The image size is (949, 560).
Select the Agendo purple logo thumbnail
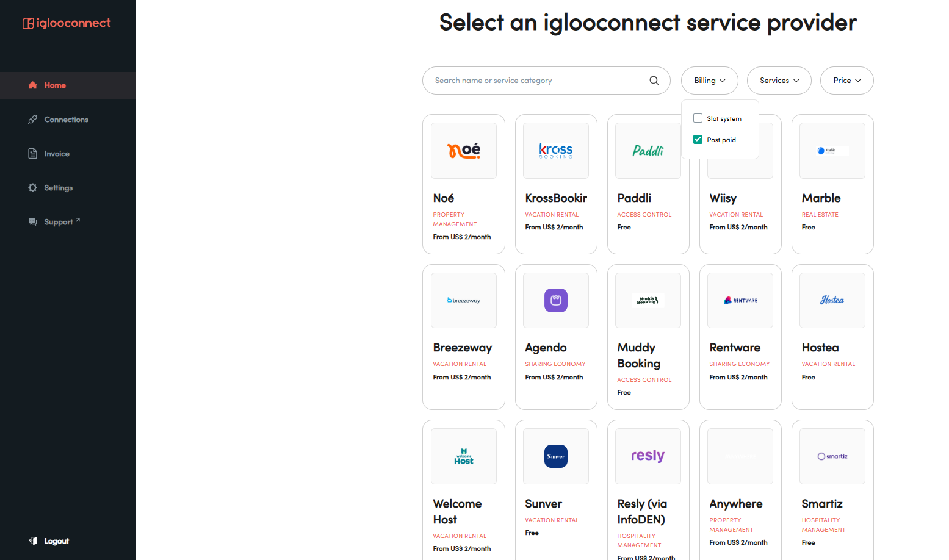pos(556,300)
